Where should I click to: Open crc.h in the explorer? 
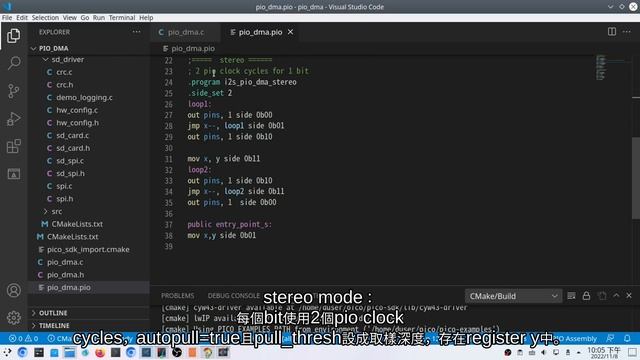click(64, 84)
